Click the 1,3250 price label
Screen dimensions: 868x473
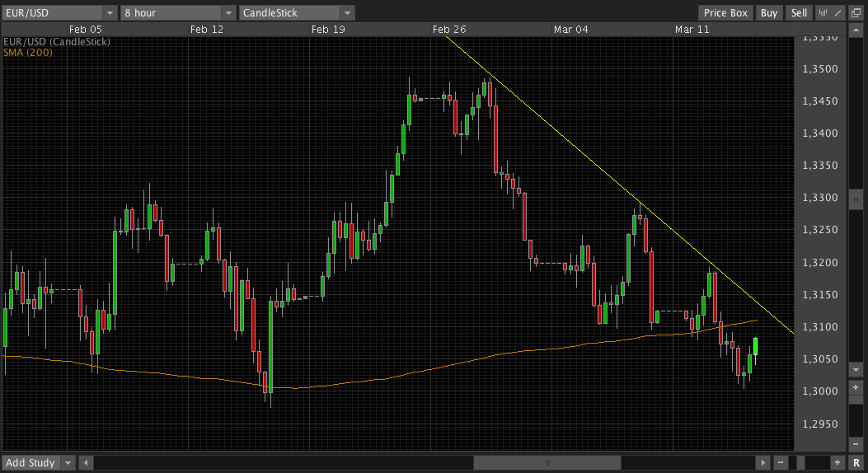(x=820, y=230)
